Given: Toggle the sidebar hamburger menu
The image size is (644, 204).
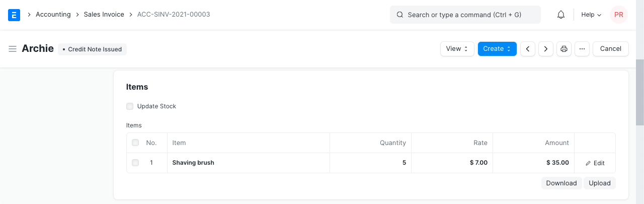Looking at the screenshot, I should [13, 49].
